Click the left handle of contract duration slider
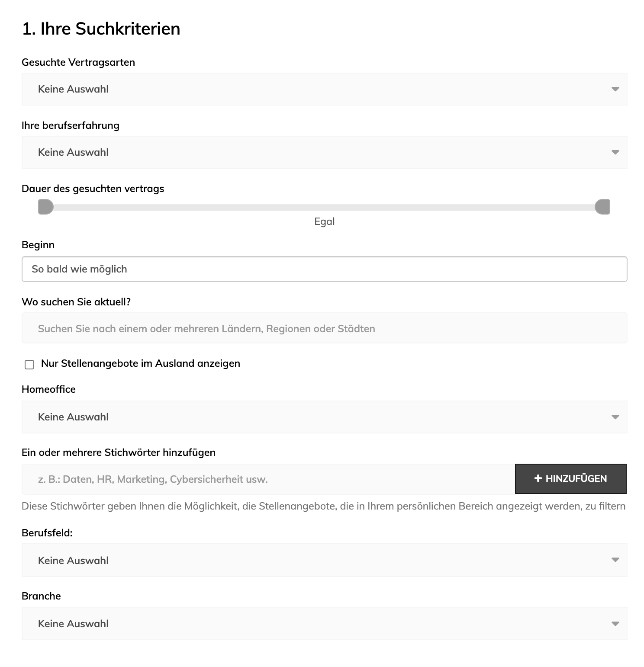 (x=45, y=207)
